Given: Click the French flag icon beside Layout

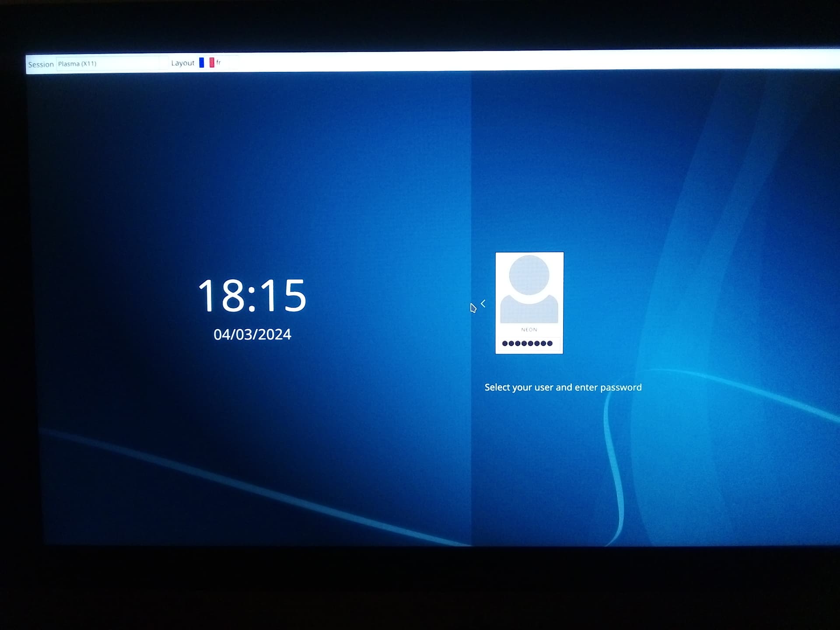Looking at the screenshot, I should 206,63.
